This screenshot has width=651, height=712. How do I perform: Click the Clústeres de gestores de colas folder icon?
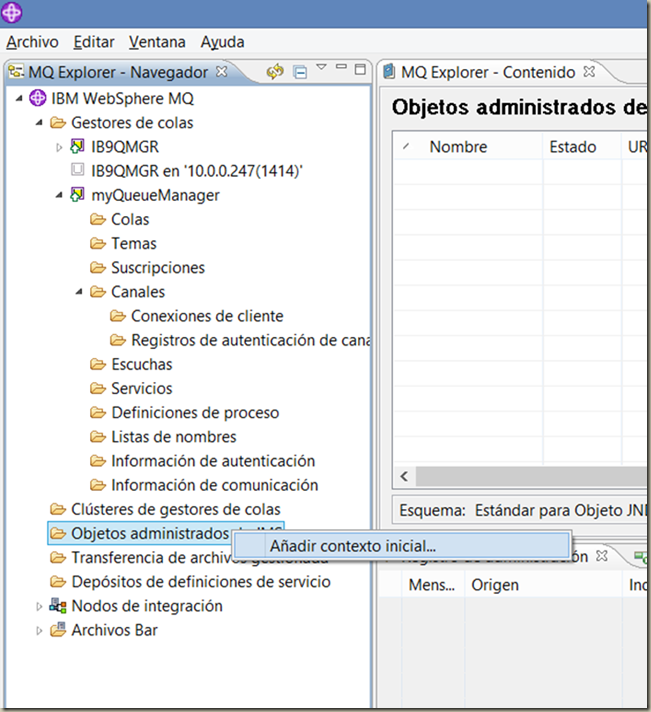click(x=58, y=509)
